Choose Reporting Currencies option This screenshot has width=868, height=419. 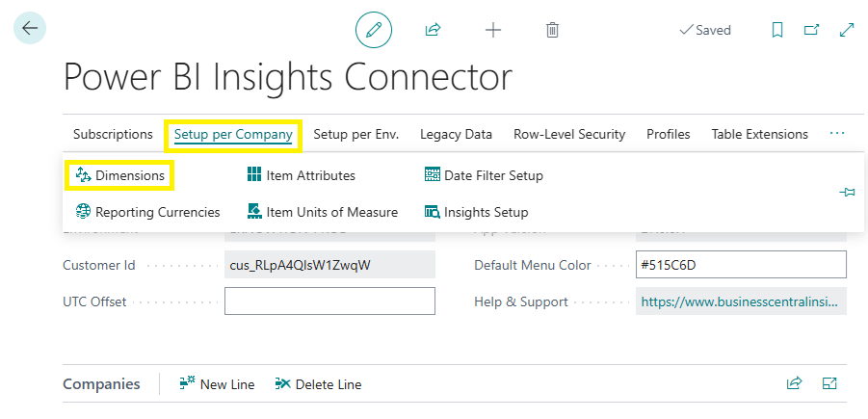click(x=147, y=212)
